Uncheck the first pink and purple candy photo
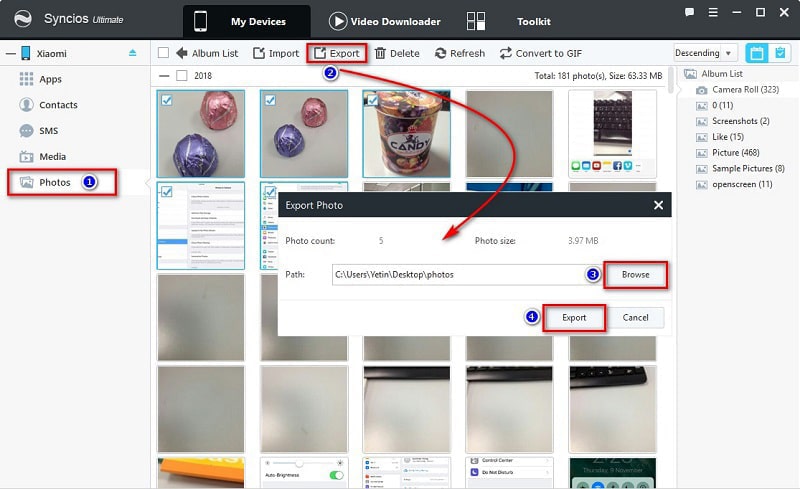Viewport: 800px width, 489px height. (x=167, y=100)
